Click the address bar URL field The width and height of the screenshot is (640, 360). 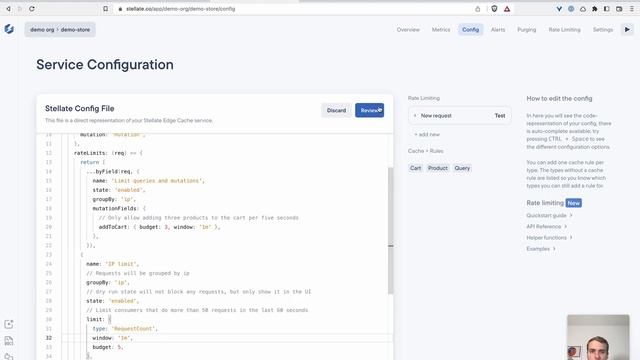[x=180, y=9]
